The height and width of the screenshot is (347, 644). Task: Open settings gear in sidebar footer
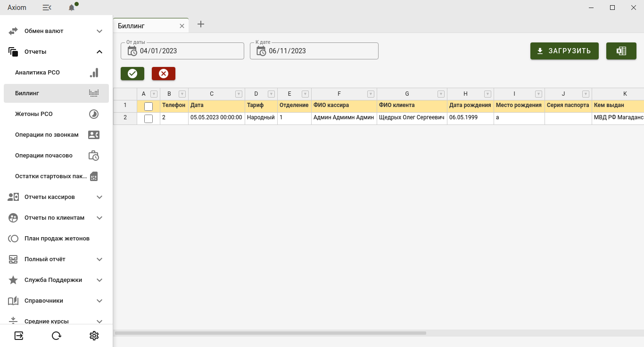pyautogui.click(x=94, y=336)
